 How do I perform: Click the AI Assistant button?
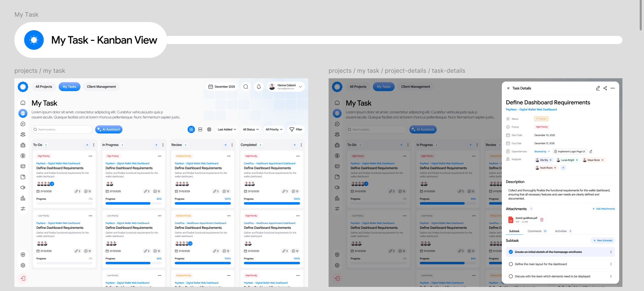(109, 129)
